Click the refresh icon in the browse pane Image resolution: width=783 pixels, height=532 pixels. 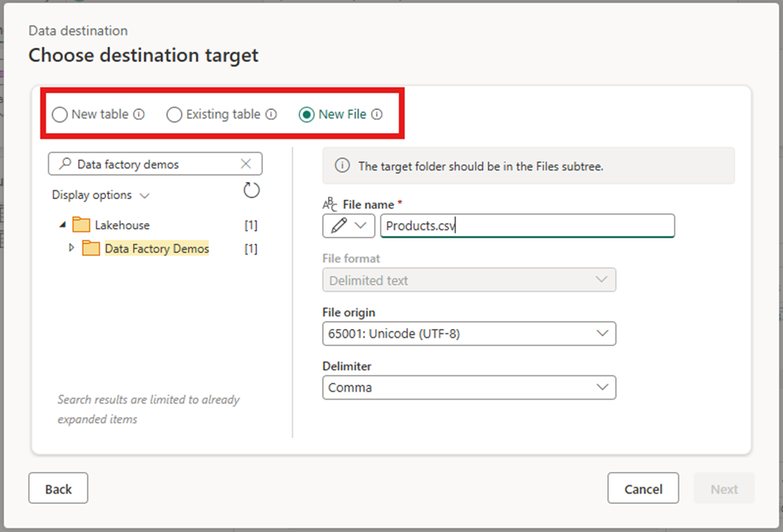tap(251, 190)
